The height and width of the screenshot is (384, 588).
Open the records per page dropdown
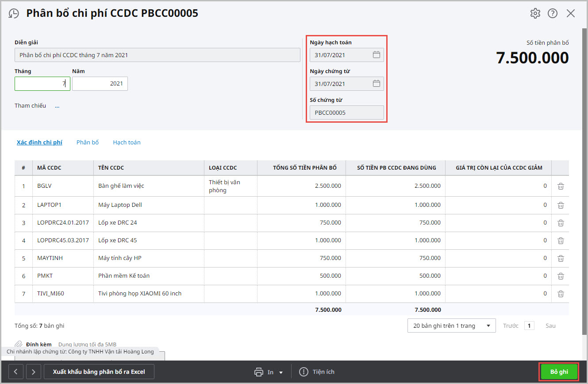[451, 326]
